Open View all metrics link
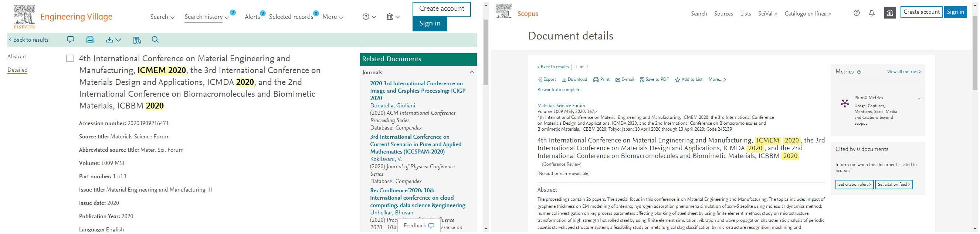 click(x=904, y=72)
